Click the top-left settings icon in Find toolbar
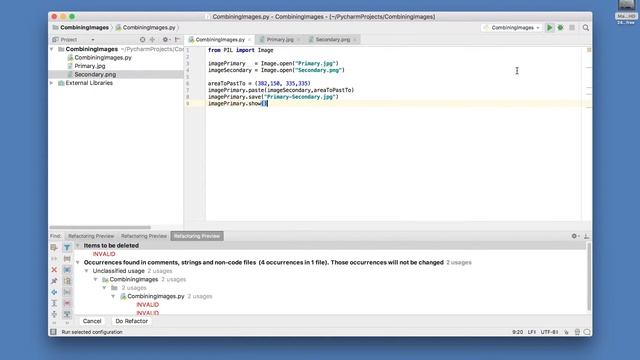The height and width of the screenshot is (360, 640). click(x=54, y=247)
